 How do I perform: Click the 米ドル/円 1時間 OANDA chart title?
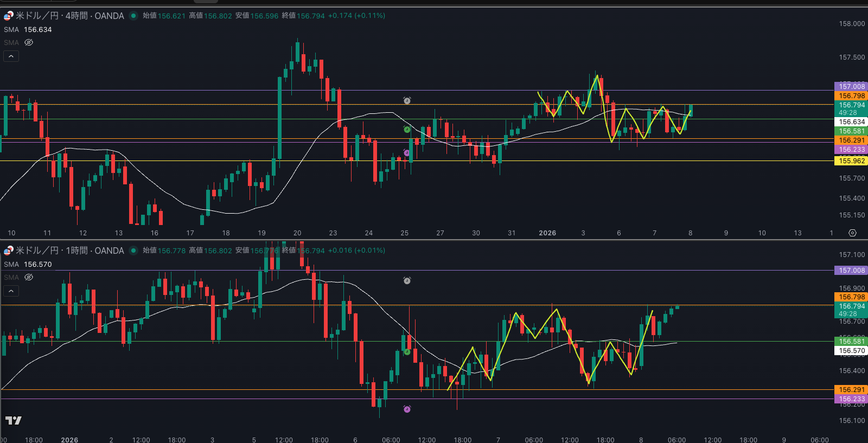pos(69,251)
